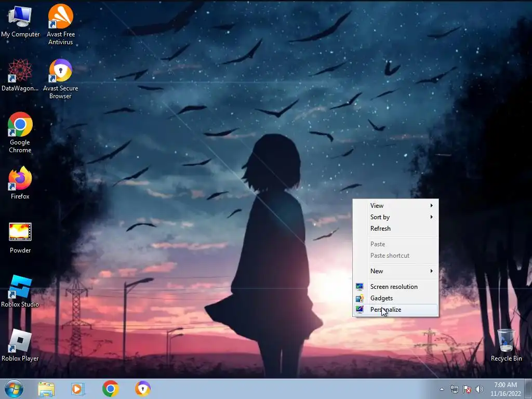532x399 pixels.
Task: Select the DataWagon desktop shortcut
Action: tap(20, 75)
